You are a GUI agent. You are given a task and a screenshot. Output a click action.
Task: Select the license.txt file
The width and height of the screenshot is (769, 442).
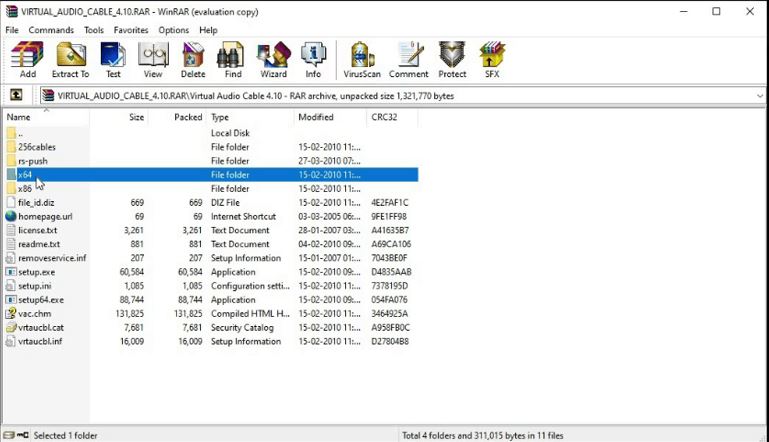click(x=38, y=230)
